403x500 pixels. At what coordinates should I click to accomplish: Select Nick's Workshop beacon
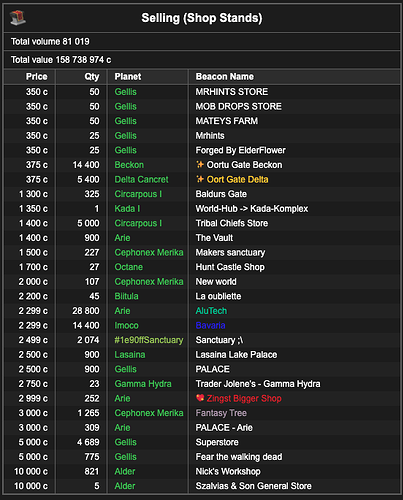point(228,471)
